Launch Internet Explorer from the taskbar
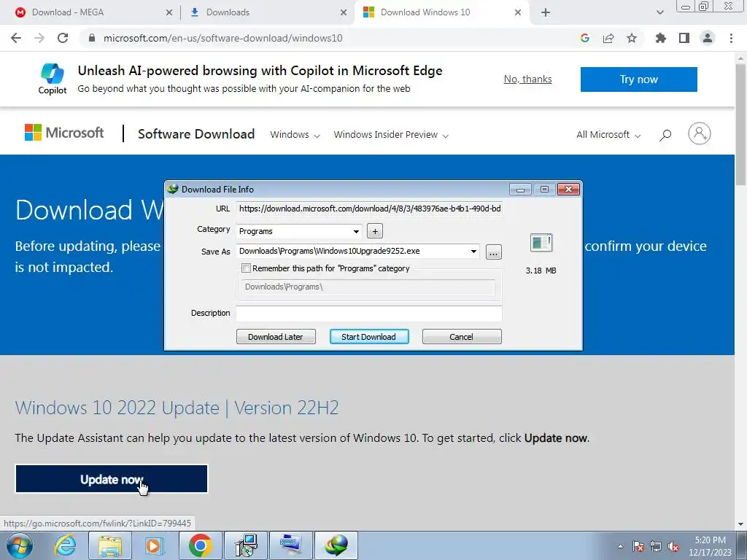747x560 pixels. (x=65, y=545)
